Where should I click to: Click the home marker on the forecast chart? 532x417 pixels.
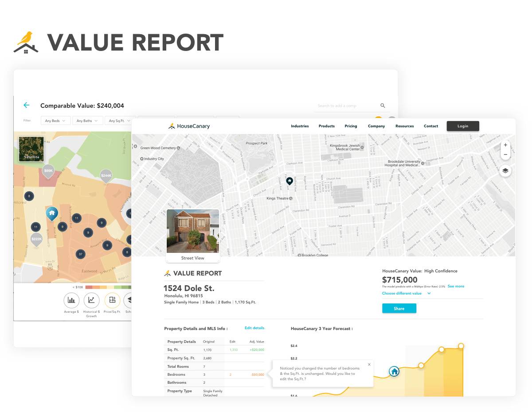coord(394,371)
